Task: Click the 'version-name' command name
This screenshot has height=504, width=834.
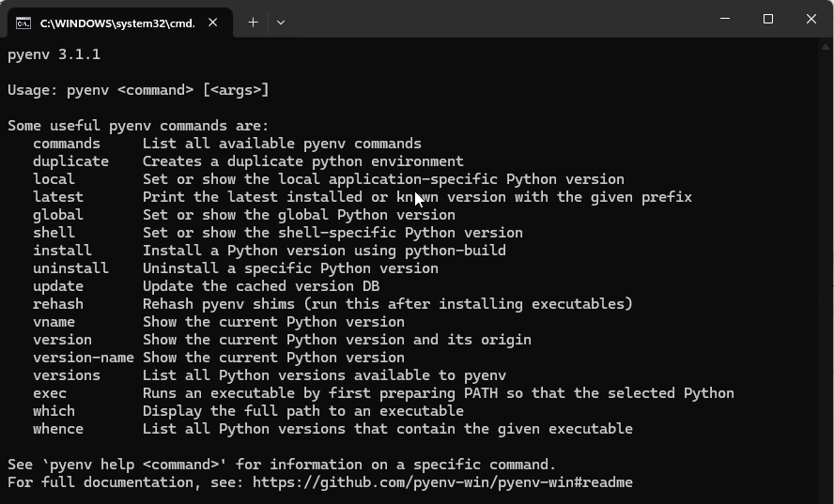Action: [84, 358]
